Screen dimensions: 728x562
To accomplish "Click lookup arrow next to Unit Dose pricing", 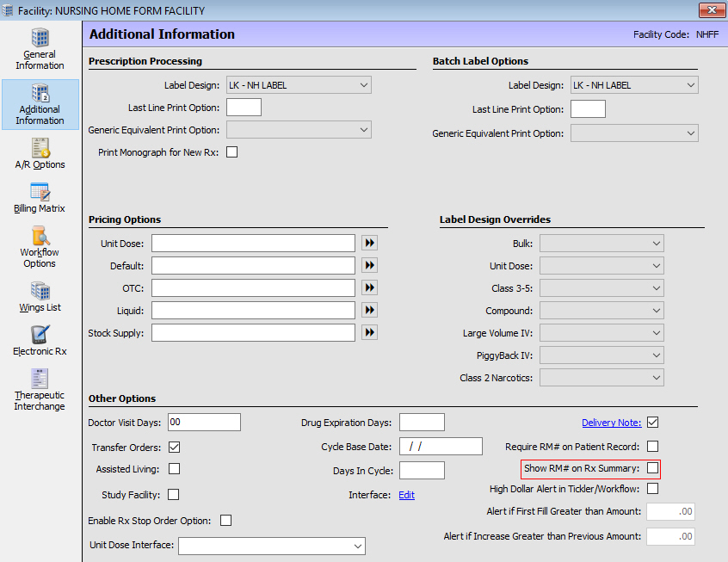I will coord(370,244).
